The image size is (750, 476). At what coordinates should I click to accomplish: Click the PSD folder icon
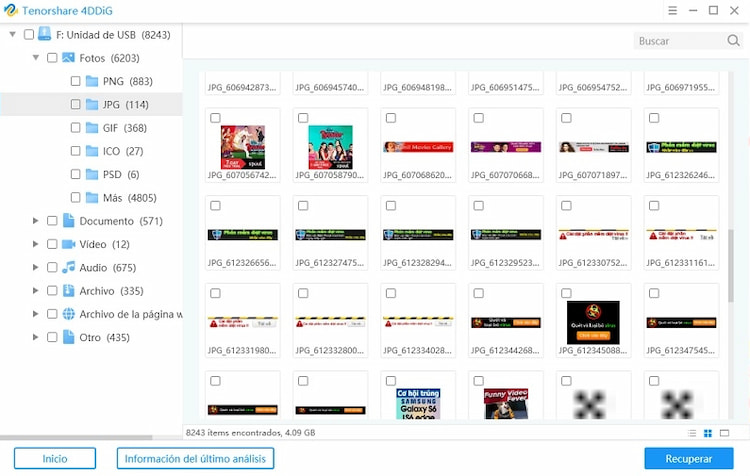coord(92,174)
